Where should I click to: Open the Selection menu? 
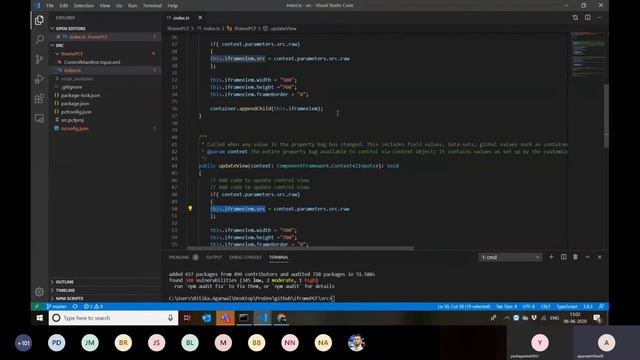click(84, 6)
